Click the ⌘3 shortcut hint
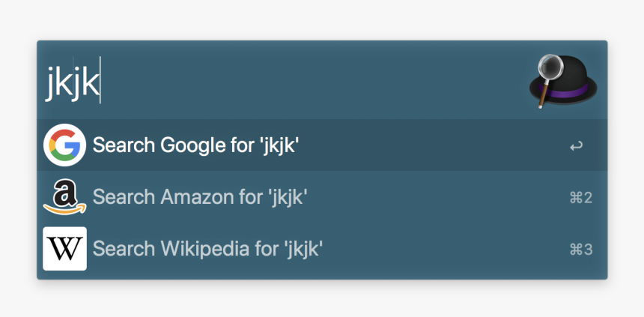Screen dimensions: 644x317 [581, 250]
